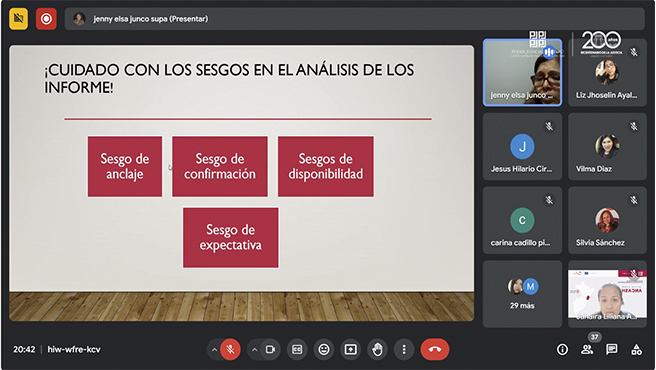Select Vilma Diaz participant tile
The width and height of the screenshot is (656, 370).
[607, 146]
